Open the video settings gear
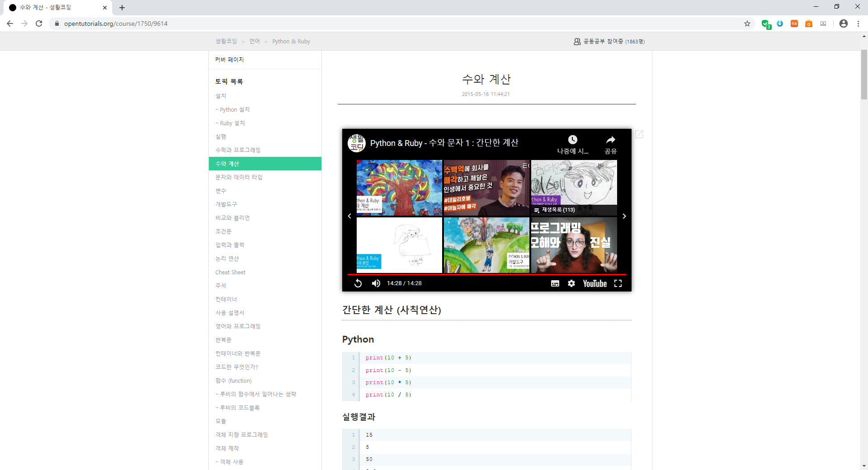 pos(571,283)
